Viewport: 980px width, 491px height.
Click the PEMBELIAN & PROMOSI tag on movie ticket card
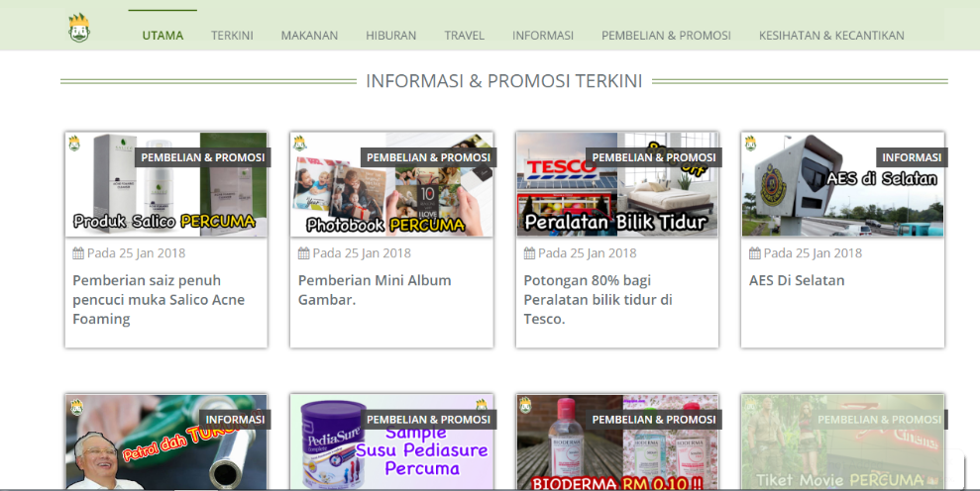point(879,420)
